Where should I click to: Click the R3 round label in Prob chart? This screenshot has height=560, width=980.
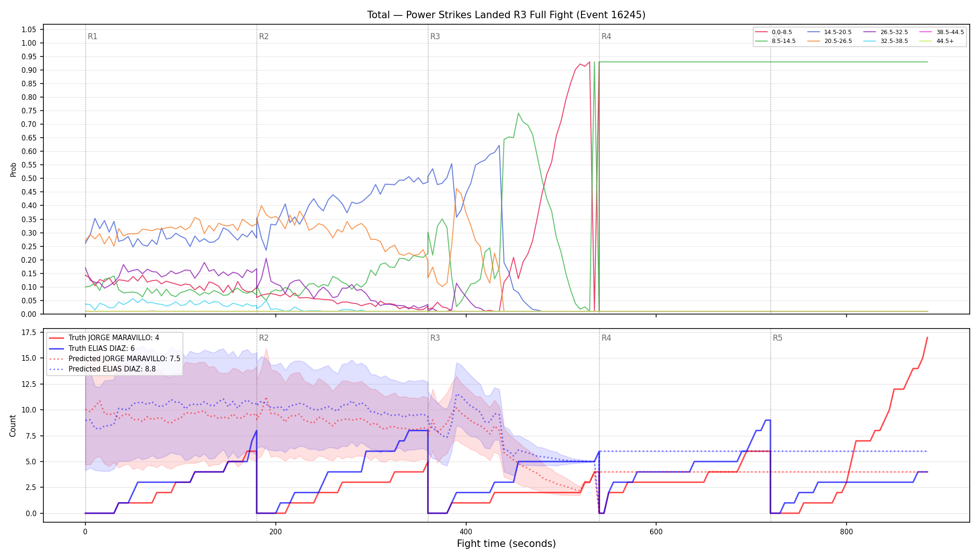coord(435,36)
